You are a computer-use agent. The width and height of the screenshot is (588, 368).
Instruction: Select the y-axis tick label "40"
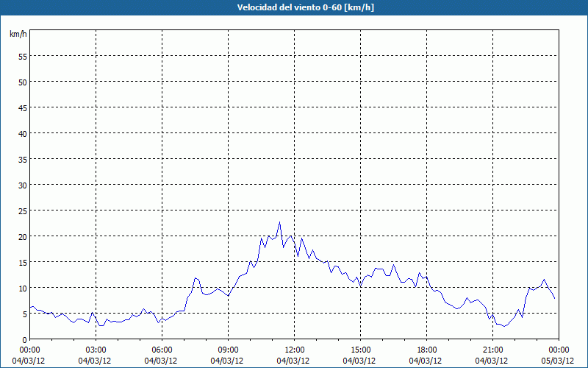pos(23,133)
